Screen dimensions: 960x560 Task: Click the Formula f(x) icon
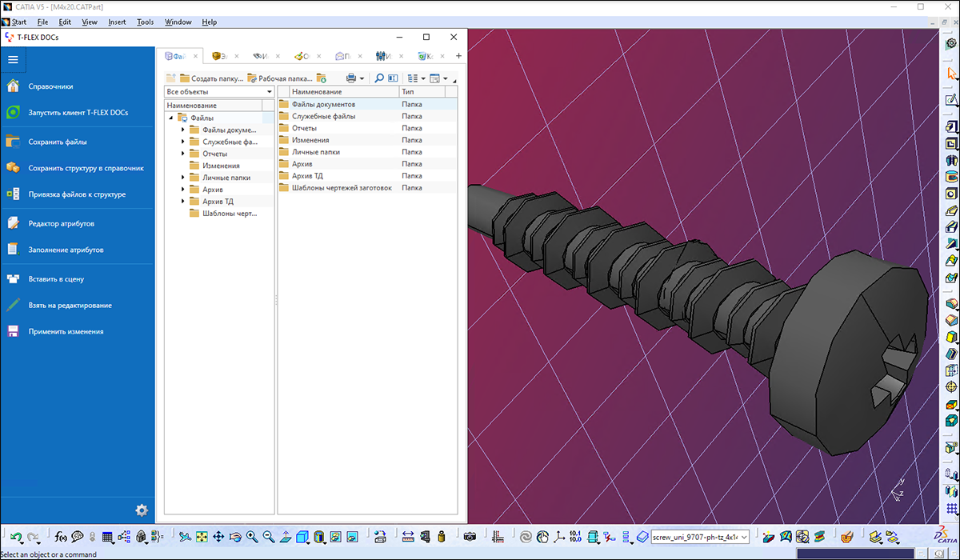60,537
